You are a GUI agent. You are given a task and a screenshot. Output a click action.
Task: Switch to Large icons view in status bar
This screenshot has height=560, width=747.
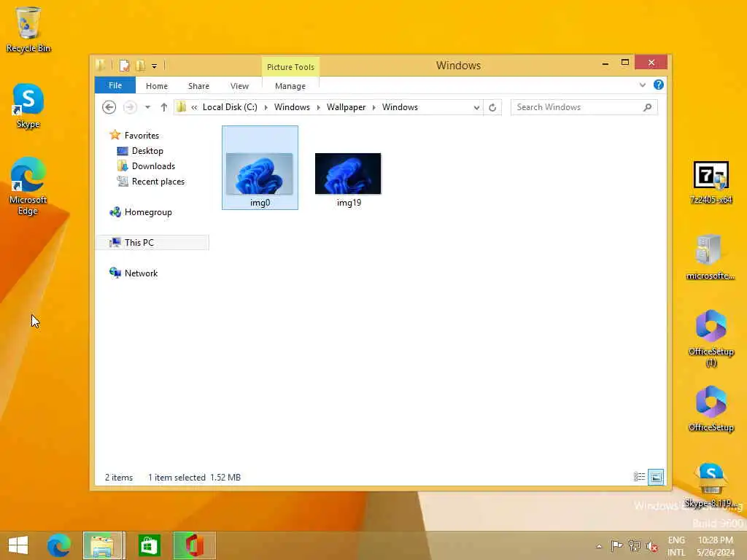(656, 477)
